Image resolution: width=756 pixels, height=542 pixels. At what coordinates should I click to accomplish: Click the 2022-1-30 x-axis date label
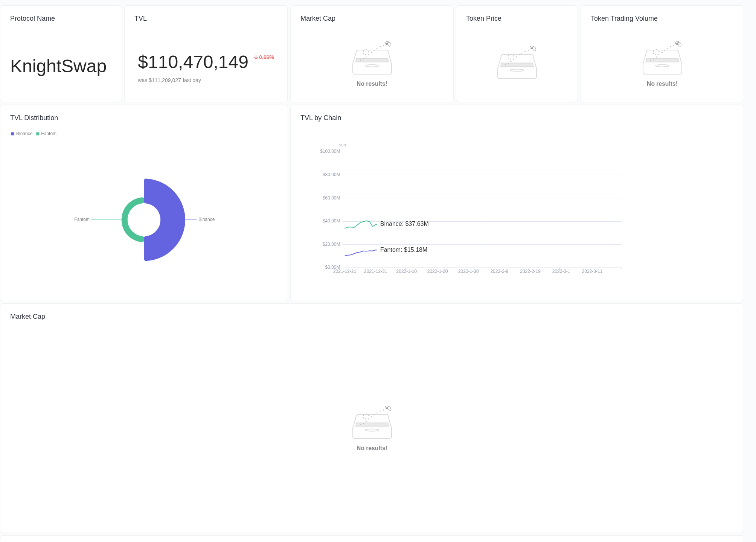[468, 271]
